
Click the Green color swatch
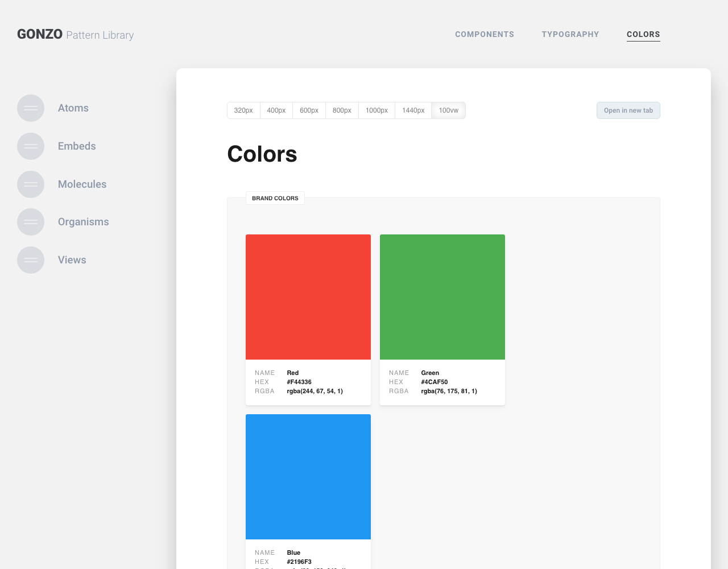(442, 297)
